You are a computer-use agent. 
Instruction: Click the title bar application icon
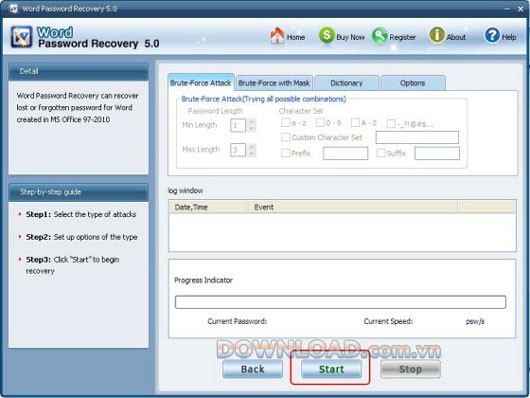click(14, 9)
